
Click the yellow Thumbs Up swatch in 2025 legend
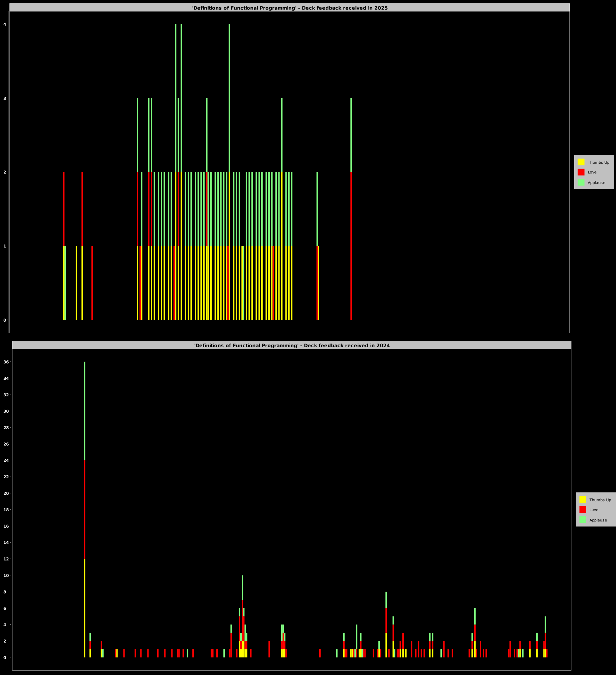[581, 162]
